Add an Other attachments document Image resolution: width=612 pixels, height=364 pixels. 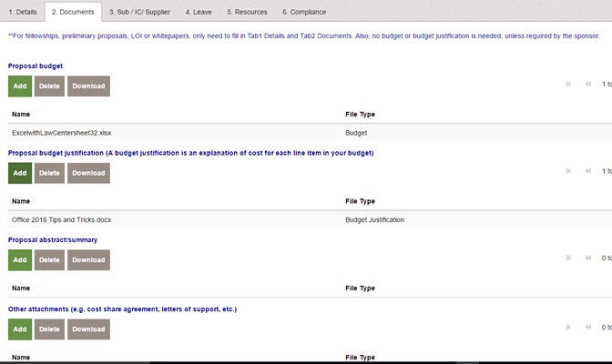click(x=20, y=329)
